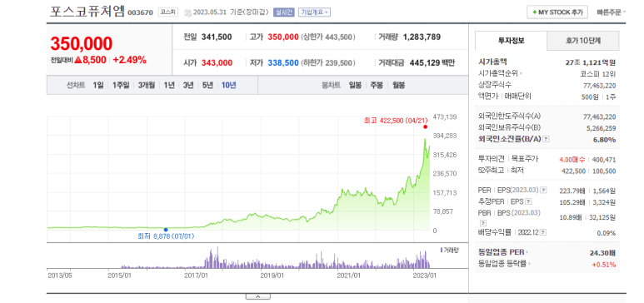Click help icon below PBR BPS label
Screen dimensions: 644x303
[x=482, y=222]
